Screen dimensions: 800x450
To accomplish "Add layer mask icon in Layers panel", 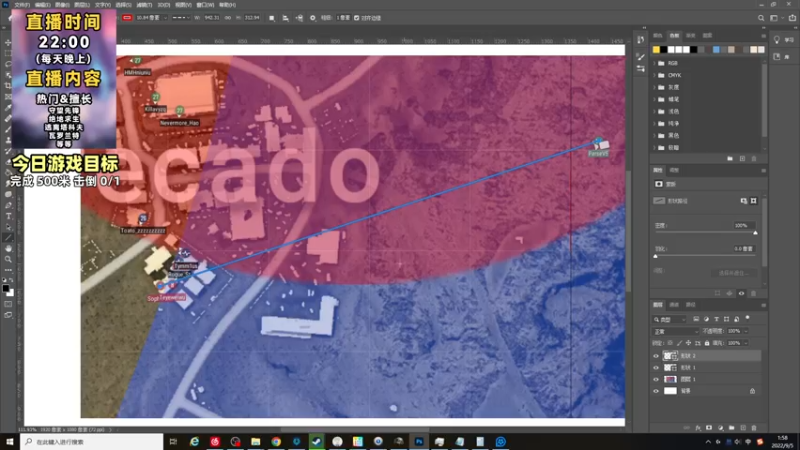I will point(709,428).
